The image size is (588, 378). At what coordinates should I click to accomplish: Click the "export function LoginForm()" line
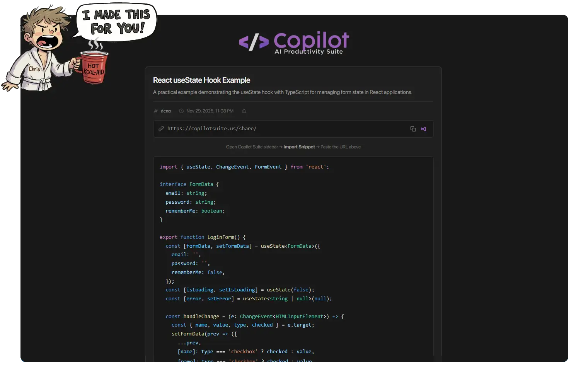click(x=203, y=237)
